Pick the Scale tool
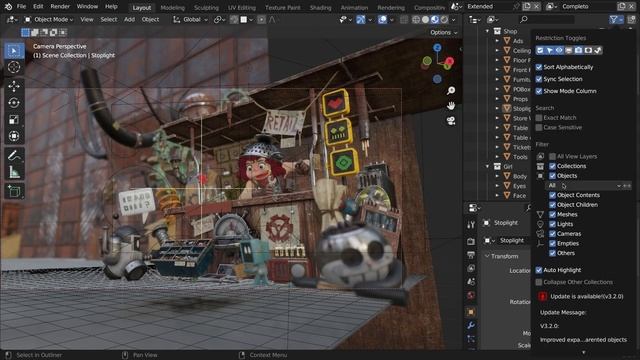 coord(14,119)
